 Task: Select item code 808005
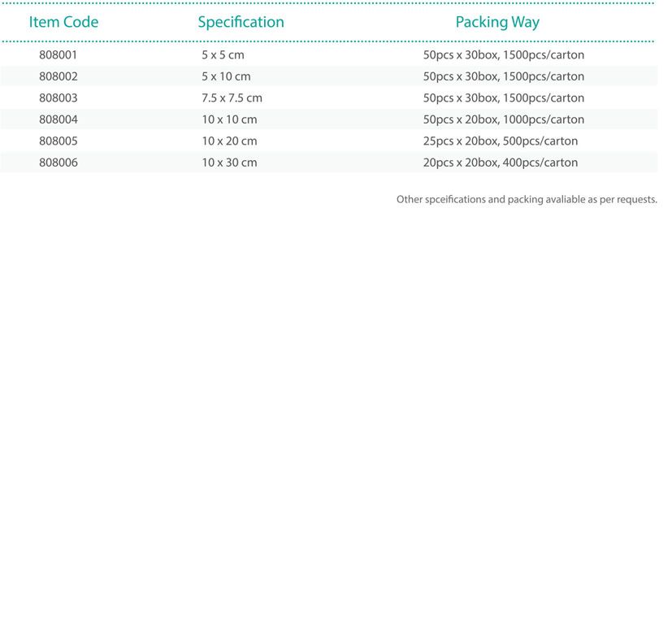[x=59, y=141]
